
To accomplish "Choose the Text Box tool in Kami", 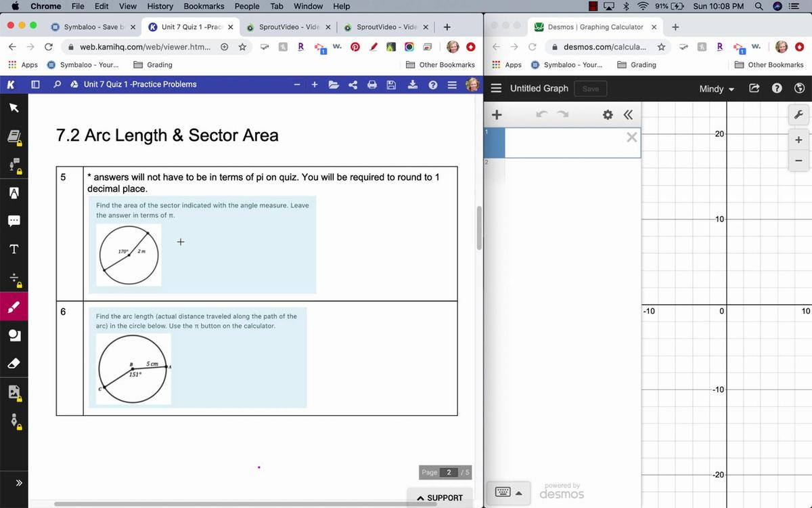I will coord(14,249).
